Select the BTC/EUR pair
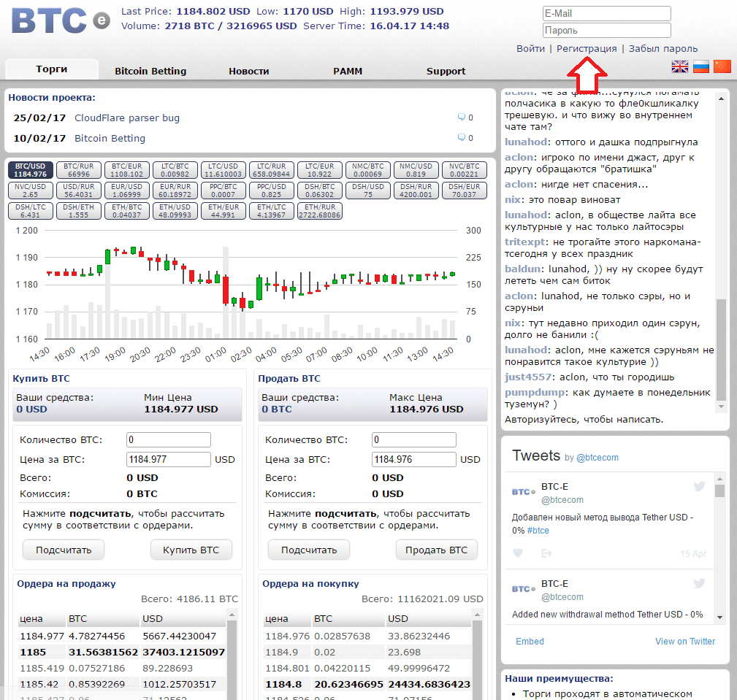This screenshot has height=700, width=737. click(x=127, y=170)
